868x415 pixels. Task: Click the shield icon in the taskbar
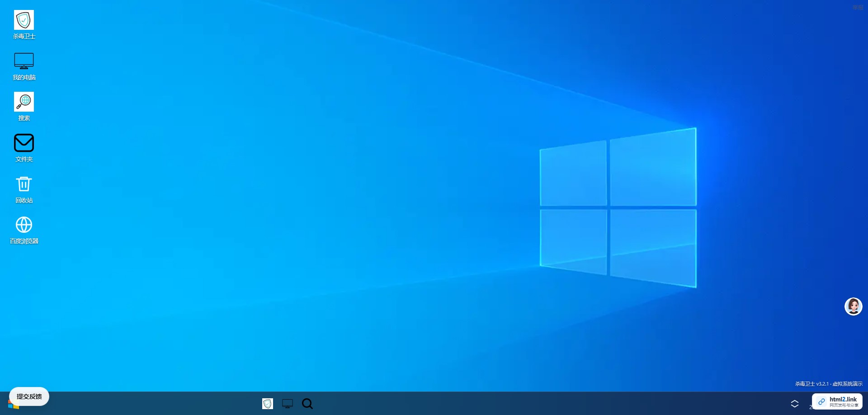(268, 404)
